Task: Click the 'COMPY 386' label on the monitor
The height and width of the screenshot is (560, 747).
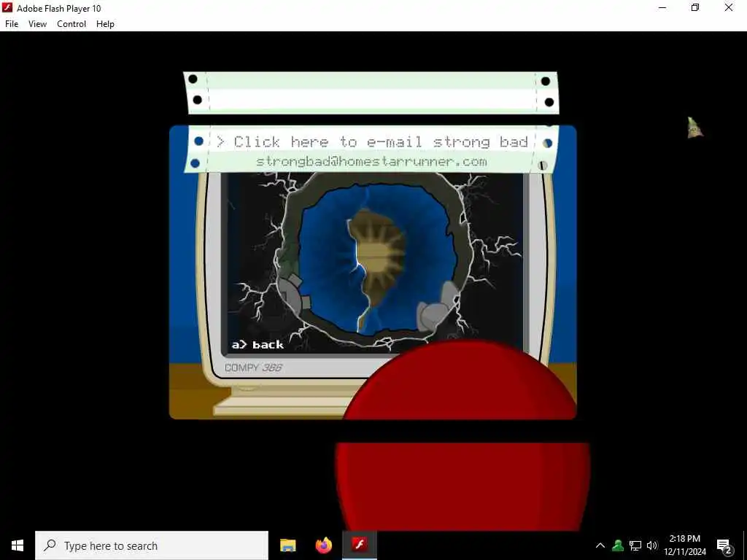Action: 253,367
